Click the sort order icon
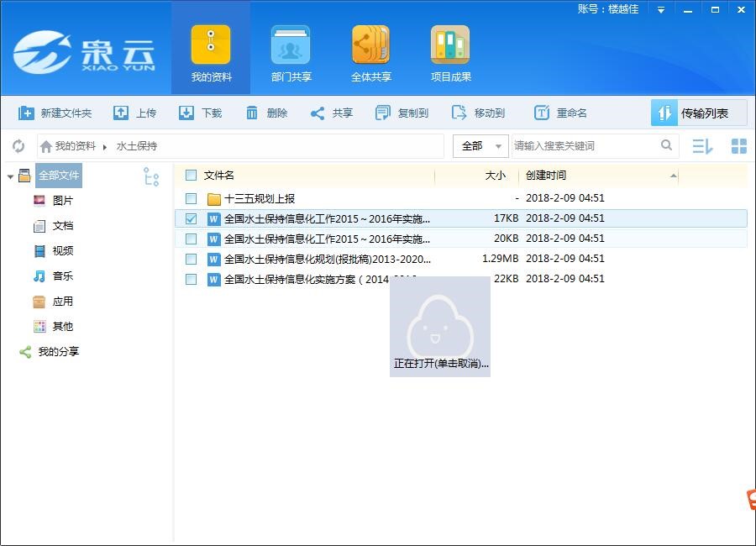The height and width of the screenshot is (546, 756). pos(702,146)
